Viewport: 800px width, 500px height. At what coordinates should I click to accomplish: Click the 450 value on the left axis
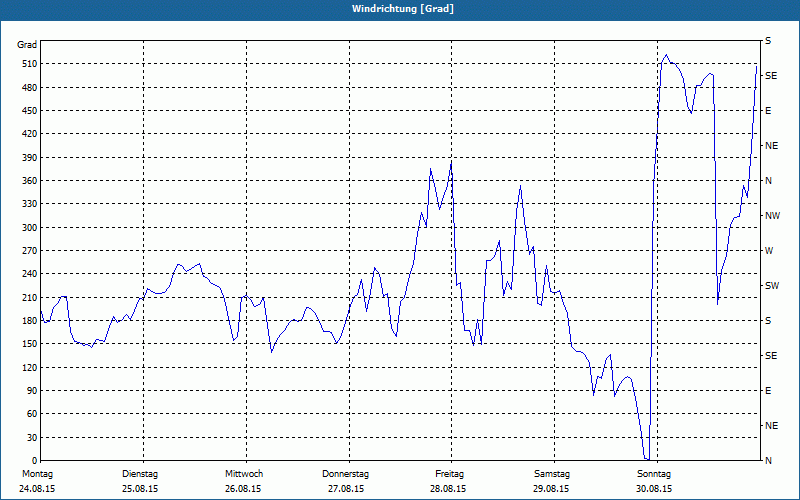click(x=30, y=111)
